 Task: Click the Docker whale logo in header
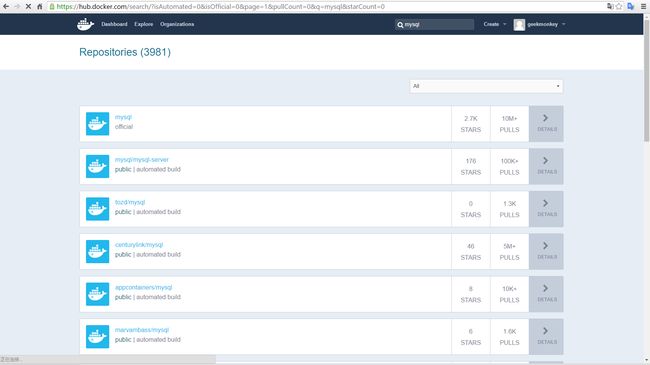[85, 24]
